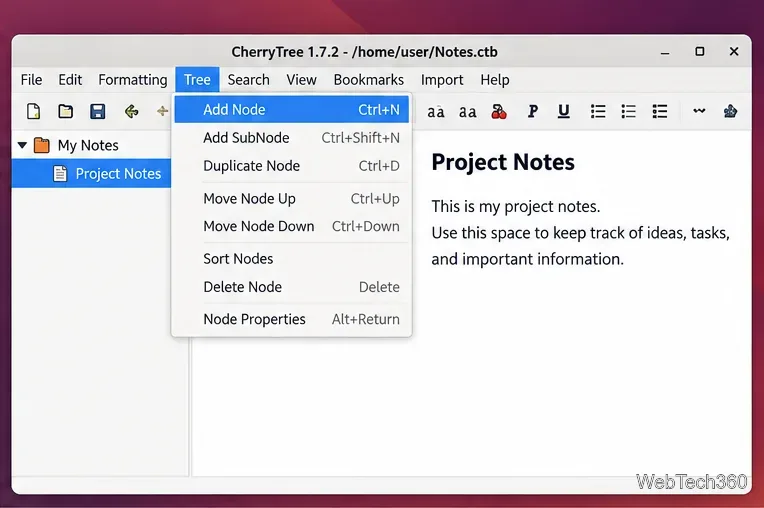Select the Project Notes tree node
The image size is (764, 508).
(x=92, y=173)
